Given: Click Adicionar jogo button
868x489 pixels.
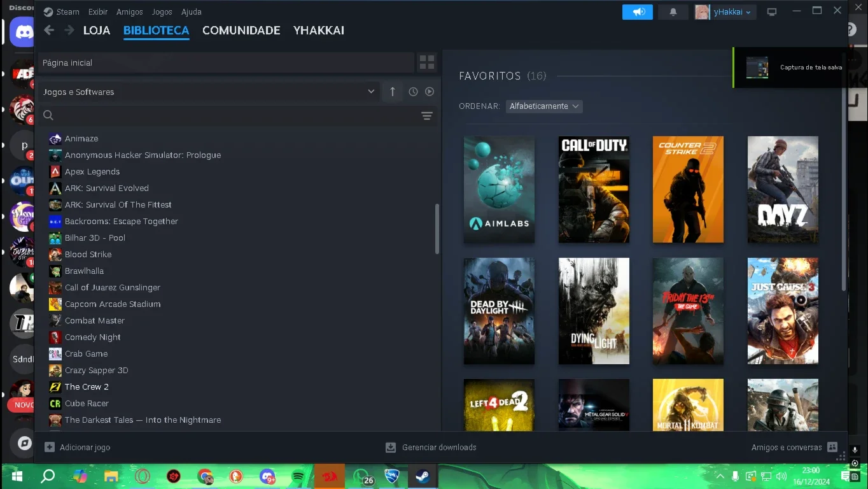Looking at the screenshot, I should click(x=78, y=448).
